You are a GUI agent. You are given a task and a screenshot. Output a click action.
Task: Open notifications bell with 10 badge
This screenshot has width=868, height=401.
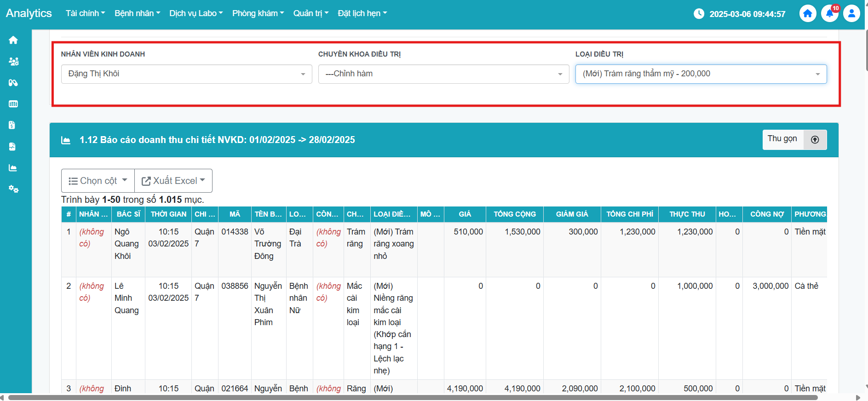(x=830, y=13)
